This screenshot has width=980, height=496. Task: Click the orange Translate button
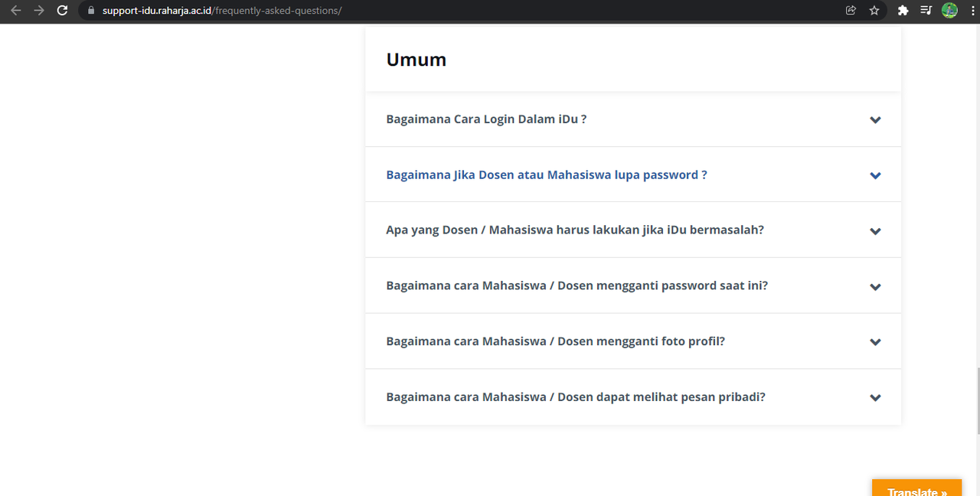click(916, 488)
